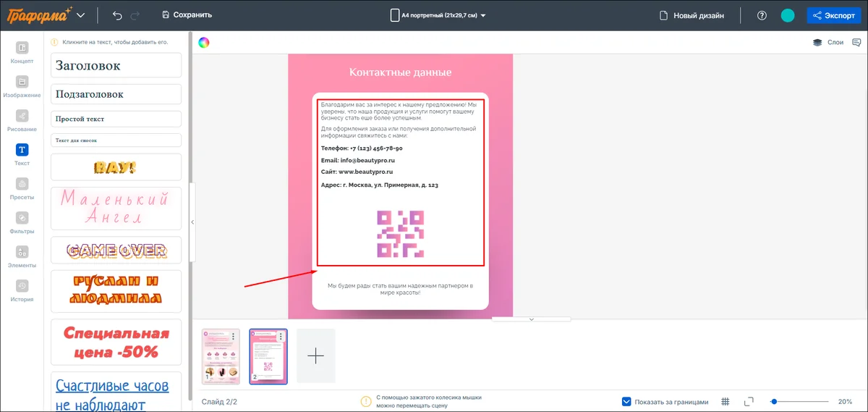Open the Слои layers panel
Image resolution: width=868 pixels, height=412 pixels.
point(828,42)
